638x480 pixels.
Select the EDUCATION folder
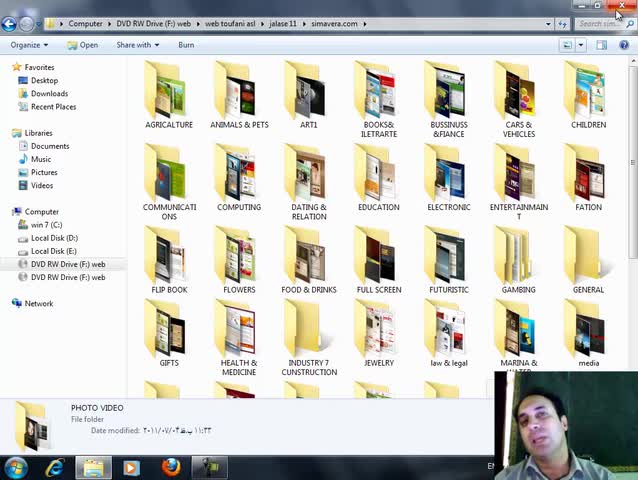point(379,178)
